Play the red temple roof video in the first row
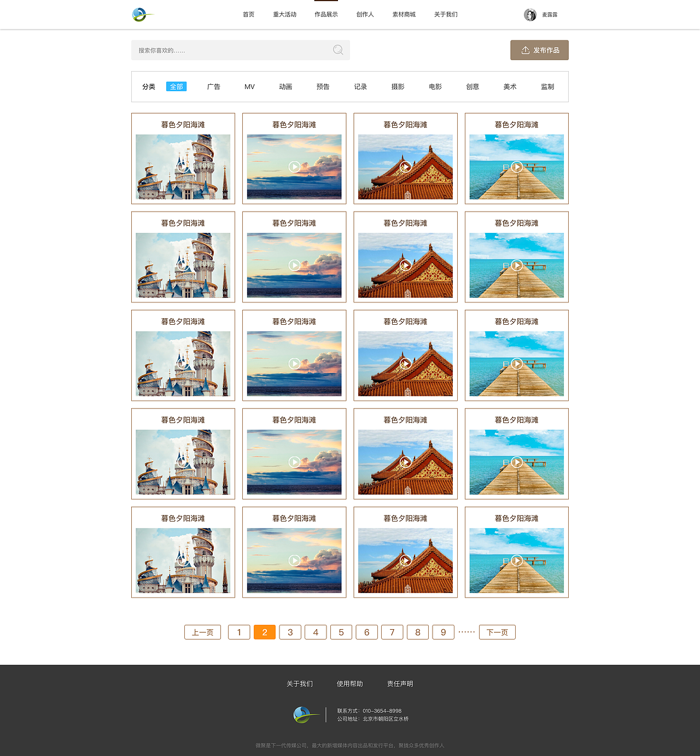Screen dimensions: 700x756 (x=405, y=167)
